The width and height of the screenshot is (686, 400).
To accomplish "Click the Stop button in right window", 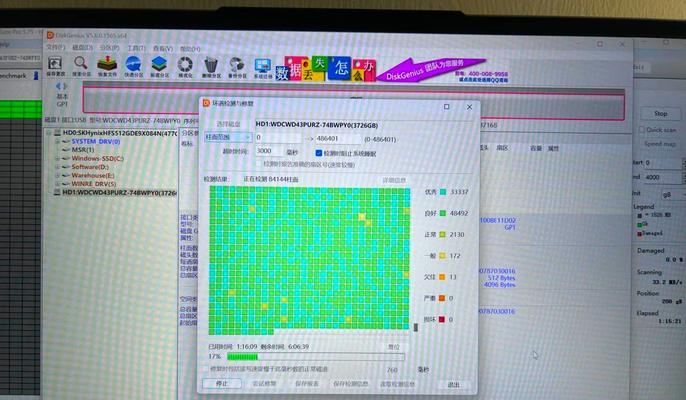I will (660, 113).
